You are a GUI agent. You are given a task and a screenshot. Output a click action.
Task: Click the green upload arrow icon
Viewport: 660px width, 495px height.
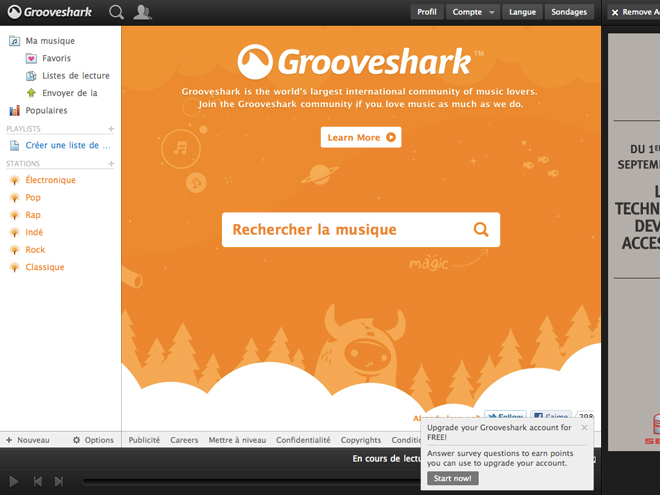tap(31, 93)
